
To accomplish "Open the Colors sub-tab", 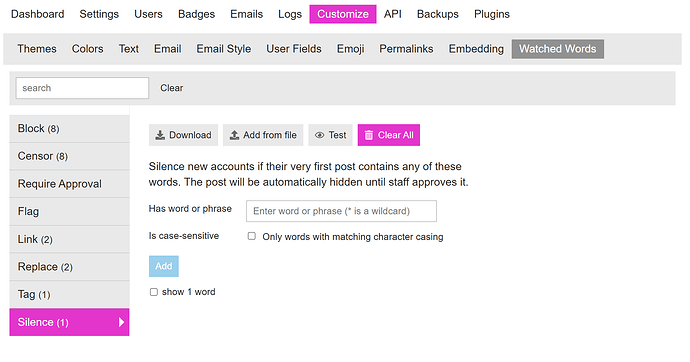I will point(88,49).
